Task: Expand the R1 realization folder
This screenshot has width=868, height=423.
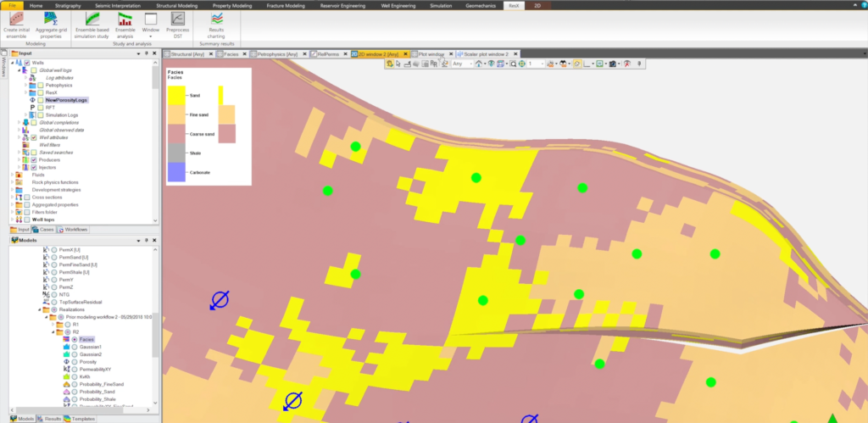Action: coord(52,325)
